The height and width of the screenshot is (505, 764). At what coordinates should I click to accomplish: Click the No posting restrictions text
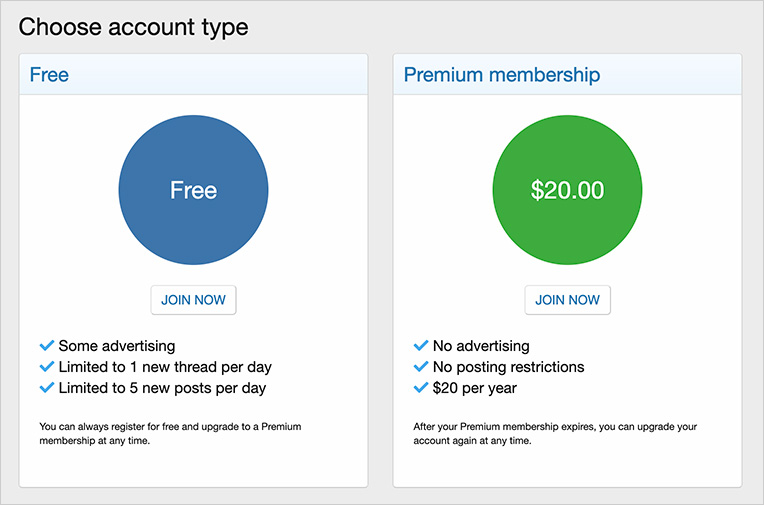(x=508, y=367)
